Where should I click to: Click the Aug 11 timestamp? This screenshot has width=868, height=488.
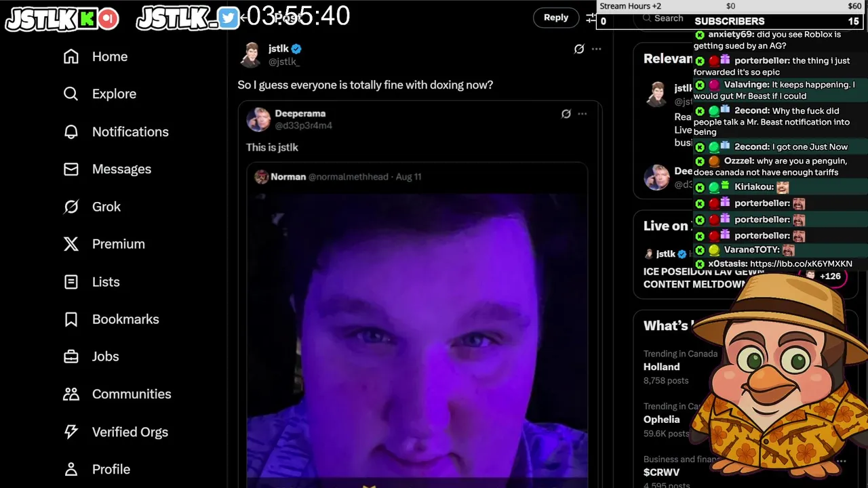click(408, 177)
